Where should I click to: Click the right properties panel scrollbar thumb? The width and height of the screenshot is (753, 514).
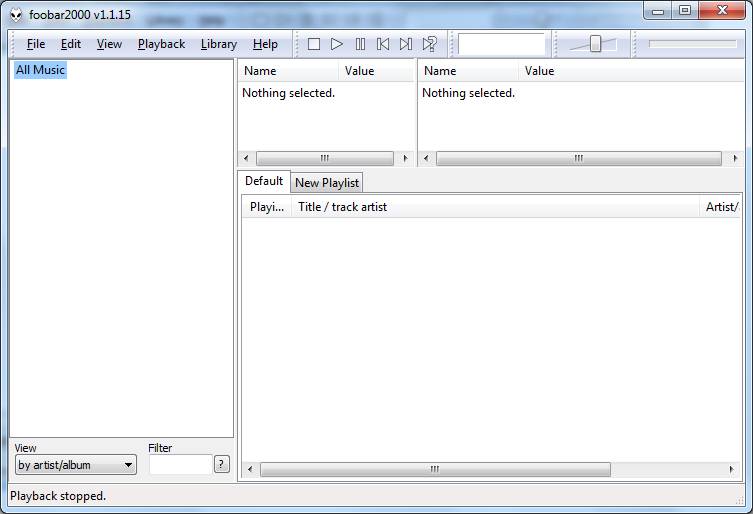tap(579, 158)
